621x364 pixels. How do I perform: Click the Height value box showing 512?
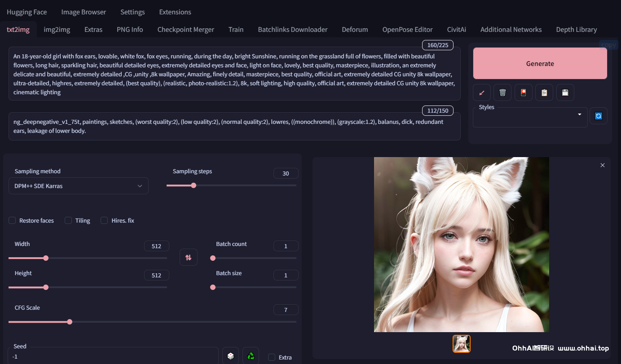click(x=157, y=275)
